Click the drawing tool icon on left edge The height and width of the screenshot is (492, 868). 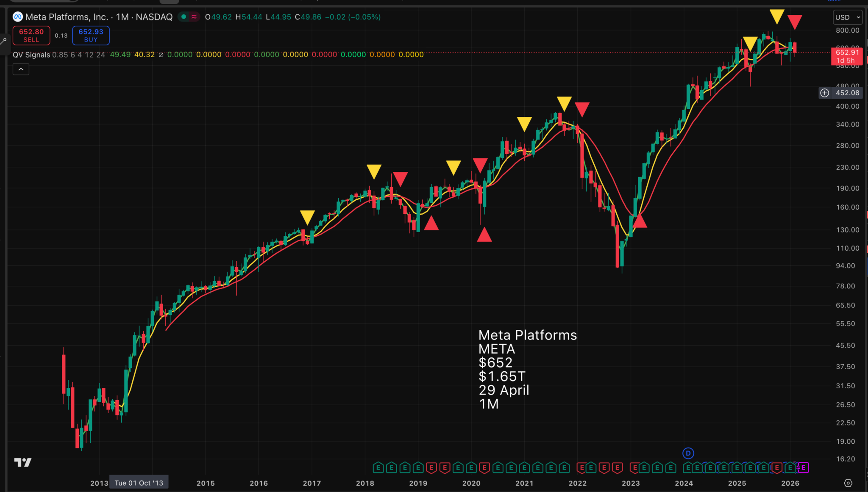(x=3, y=41)
